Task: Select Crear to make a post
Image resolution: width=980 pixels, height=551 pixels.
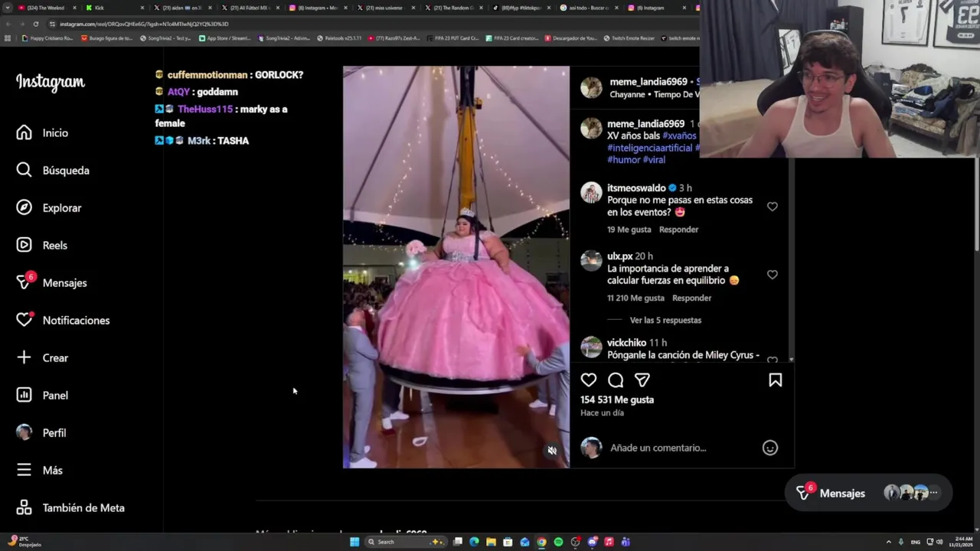Action: (43, 358)
